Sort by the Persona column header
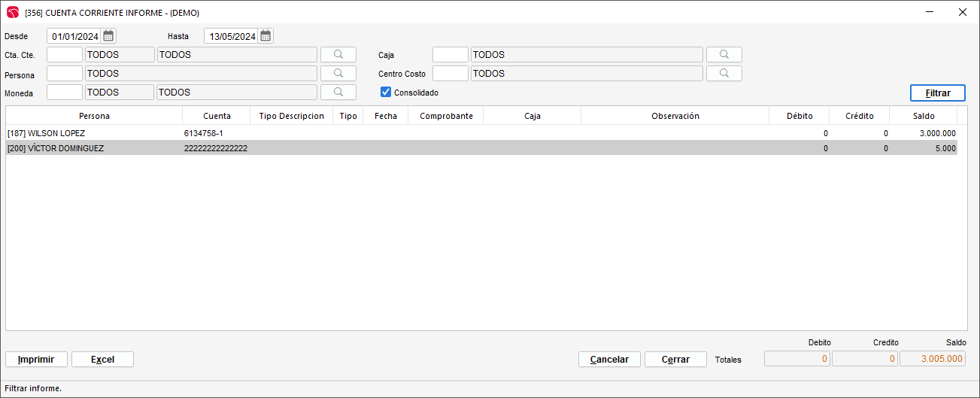This screenshot has width=980, height=398. pos(94,116)
